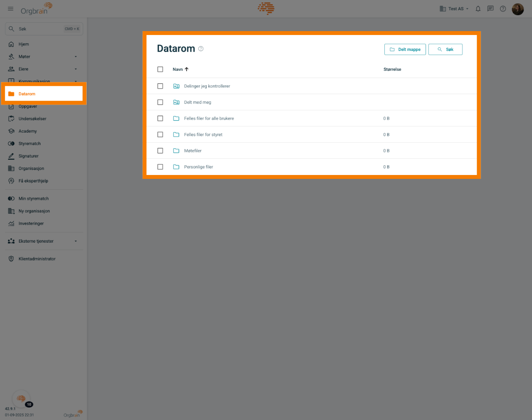Screen dimensions: 532x420
Task: Open the notifications bell
Action: click(478, 9)
